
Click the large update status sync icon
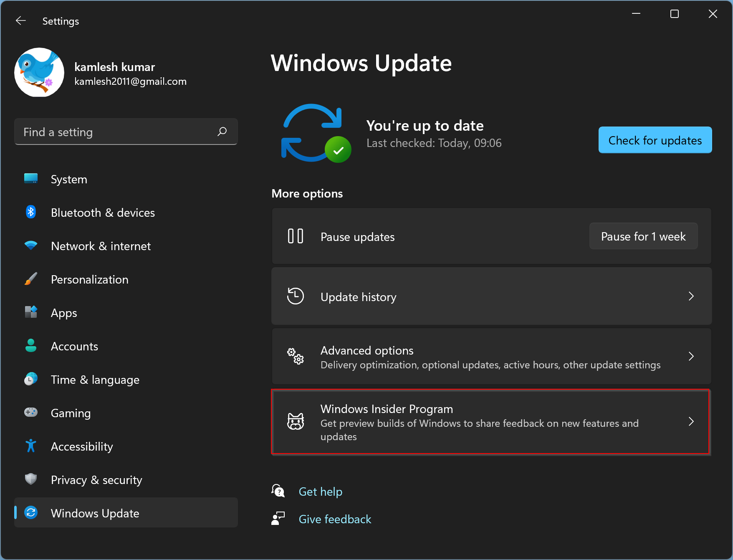point(316,133)
